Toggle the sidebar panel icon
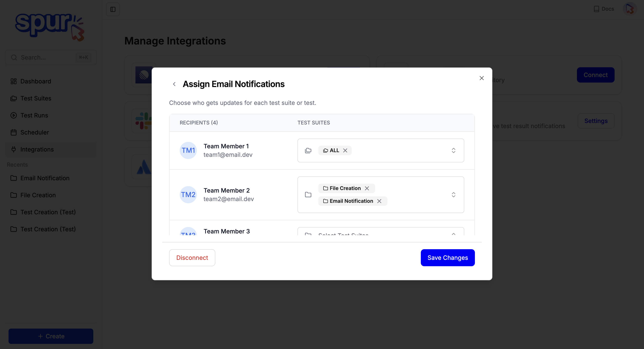This screenshot has height=349, width=644. [113, 9]
